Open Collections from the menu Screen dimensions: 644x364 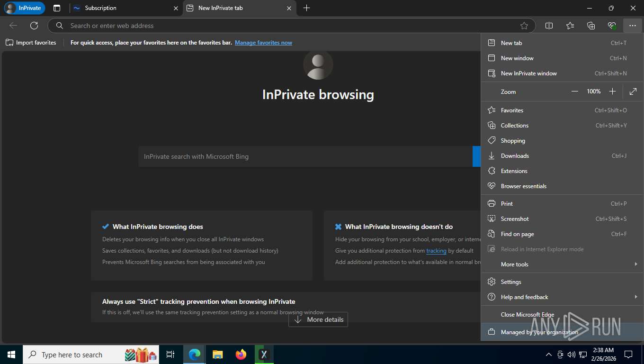coord(562,126)
